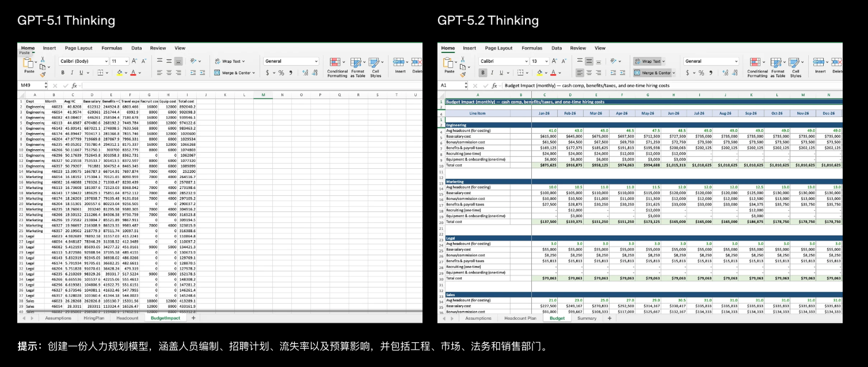Open the Summary sheet tab
The height and width of the screenshot is (367, 868).
click(x=587, y=318)
